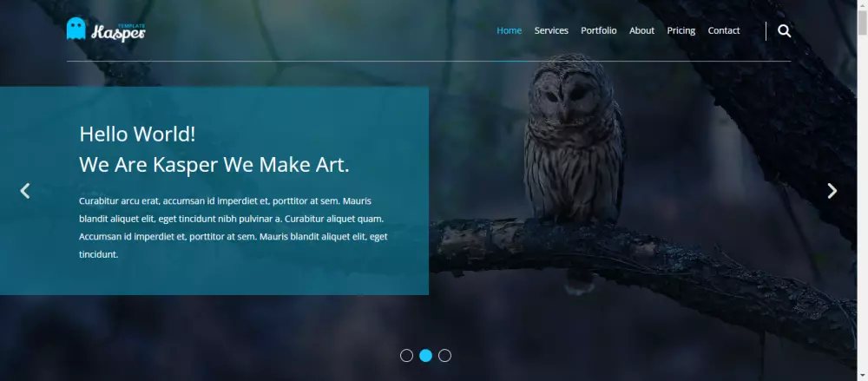Navigate to the Portfolio section
868x381 pixels.
(598, 30)
